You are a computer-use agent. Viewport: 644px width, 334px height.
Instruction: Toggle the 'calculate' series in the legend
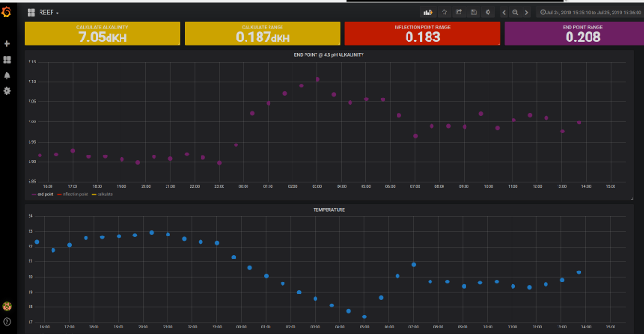pos(105,194)
